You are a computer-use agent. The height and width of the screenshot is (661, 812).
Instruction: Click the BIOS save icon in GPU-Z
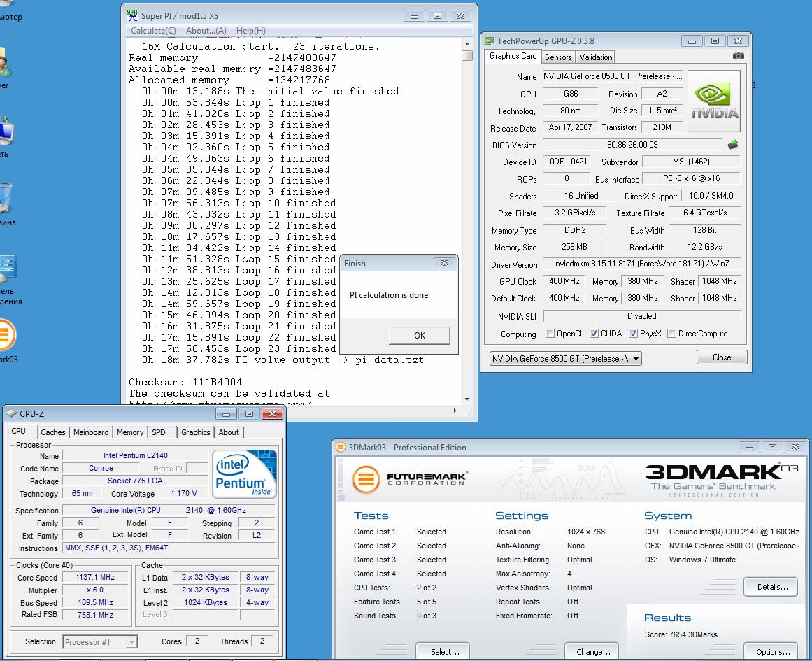(x=733, y=145)
